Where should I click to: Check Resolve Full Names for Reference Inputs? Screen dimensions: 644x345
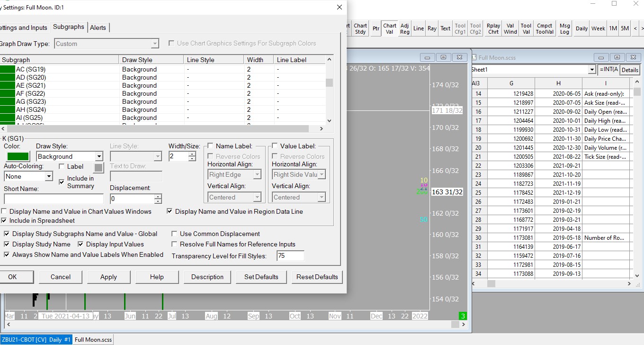(x=174, y=244)
